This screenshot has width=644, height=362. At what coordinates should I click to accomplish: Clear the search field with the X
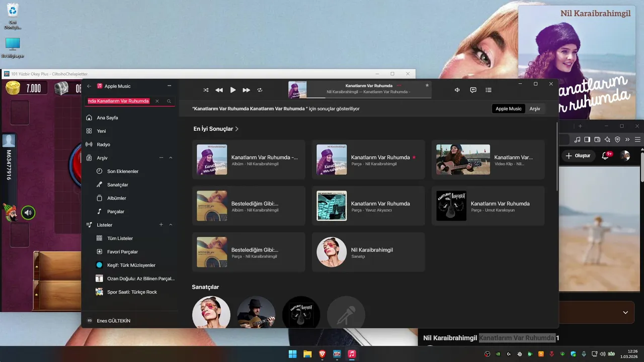pos(157,101)
